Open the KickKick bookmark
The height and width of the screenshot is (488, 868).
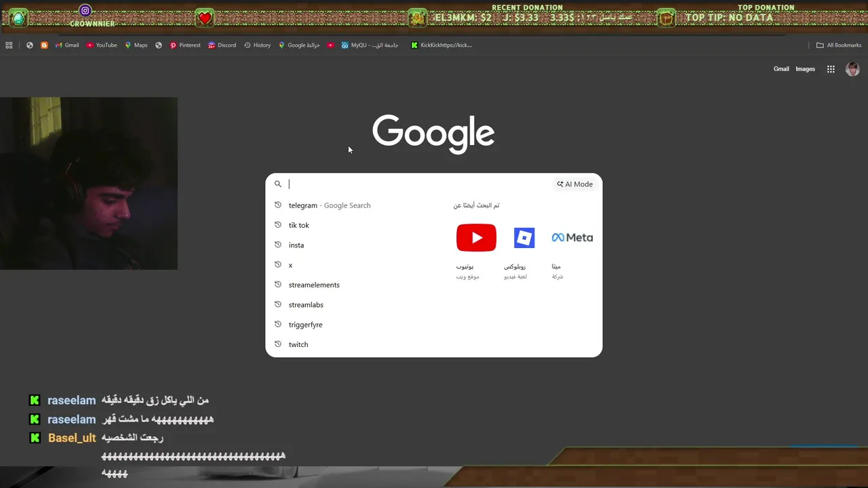point(441,45)
